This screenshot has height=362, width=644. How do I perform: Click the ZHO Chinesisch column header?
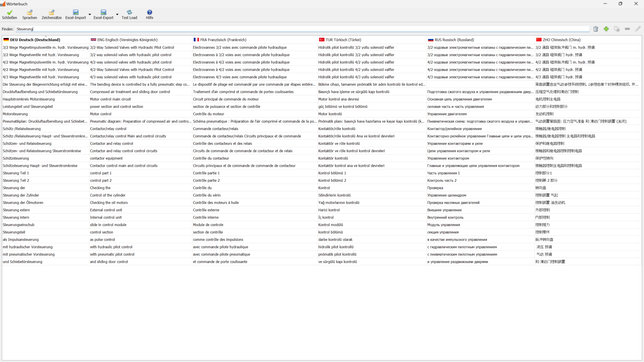[561, 40]
